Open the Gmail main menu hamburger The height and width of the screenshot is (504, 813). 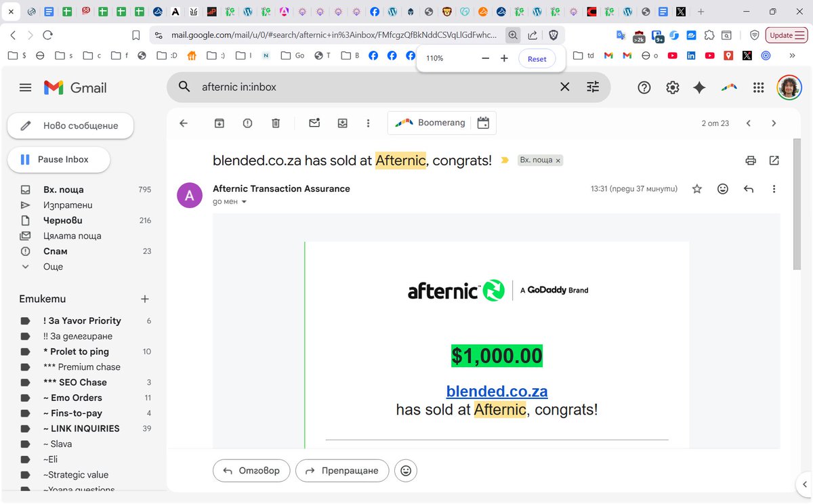[26, 87]
